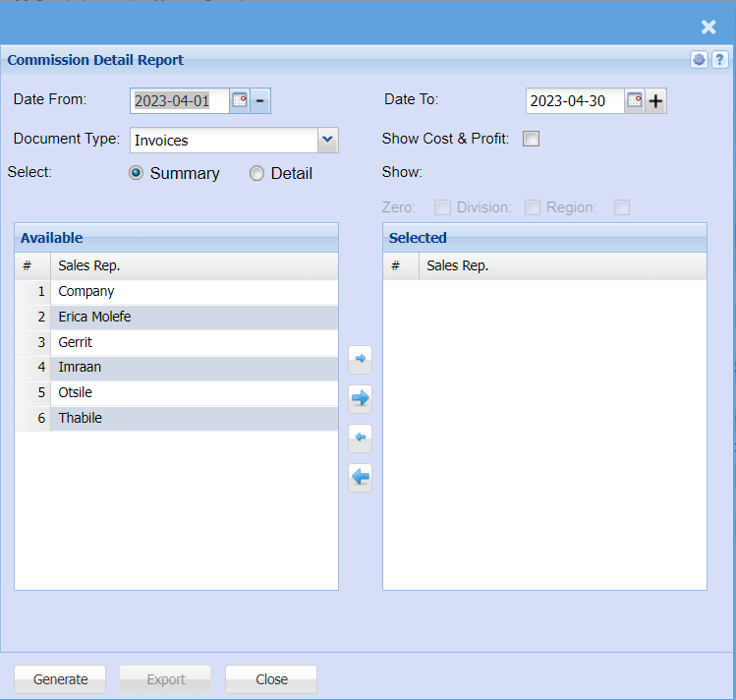Click the plus button beside Date To
This screenshot has width=736, height=700.
[x=656, y=100]
